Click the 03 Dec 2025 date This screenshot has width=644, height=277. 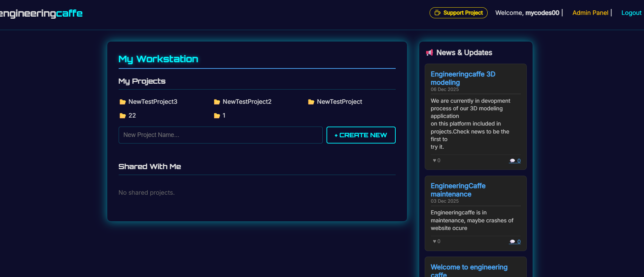click(444, 201)
